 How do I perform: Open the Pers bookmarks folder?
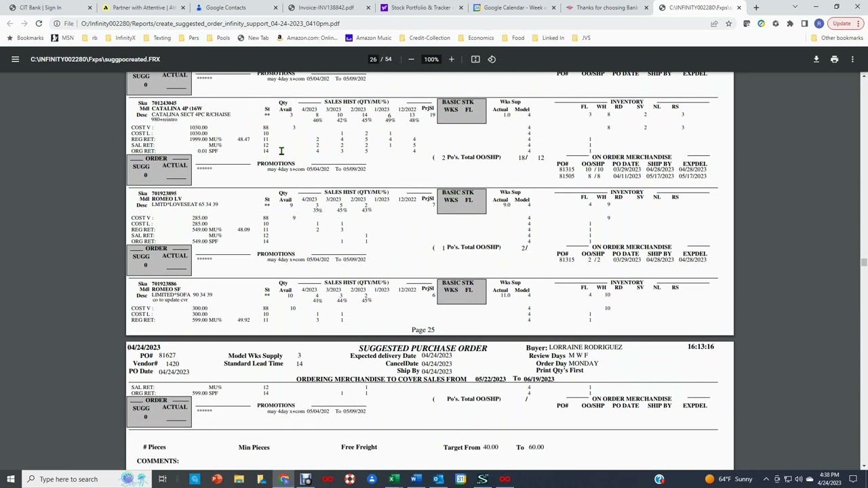point(189,38)
